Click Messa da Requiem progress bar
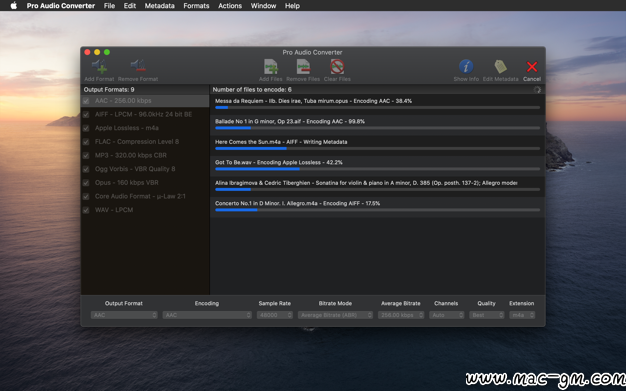The width and height of the screenshot is (626, 391). (377, 107)
